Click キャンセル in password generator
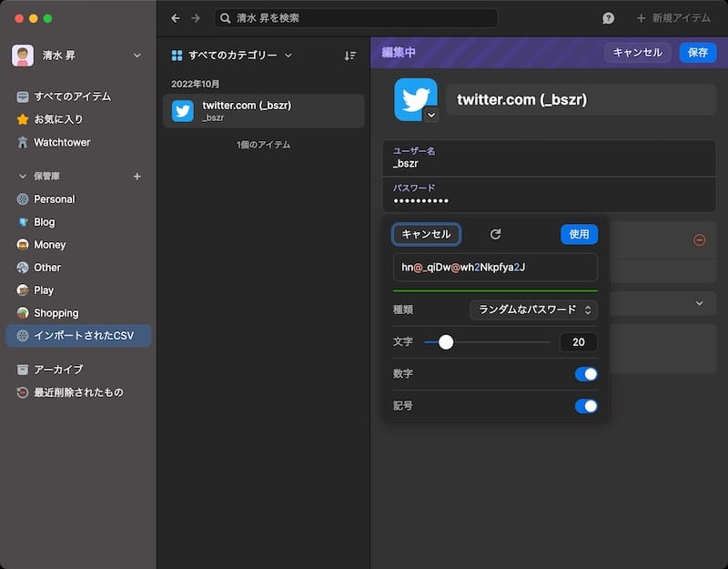728x569 pixels. click(x=426, y=234)
